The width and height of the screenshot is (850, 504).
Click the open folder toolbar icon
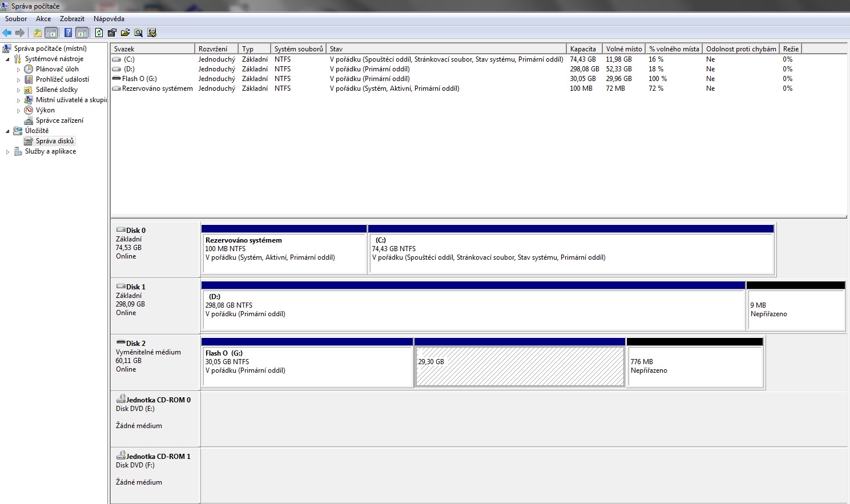[125, 33]
